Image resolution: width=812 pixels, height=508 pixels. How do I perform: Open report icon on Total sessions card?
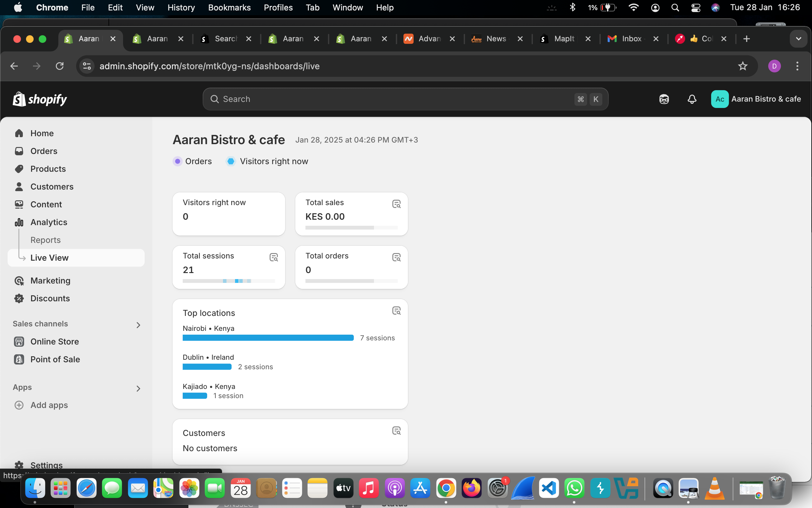[274, 257]
